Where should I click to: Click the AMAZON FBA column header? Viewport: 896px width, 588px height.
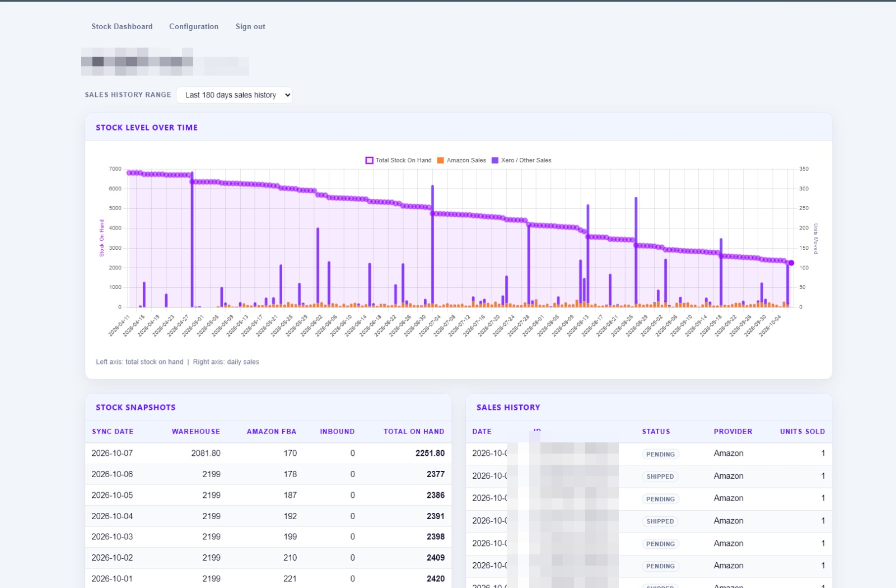[x=272, y=432]
